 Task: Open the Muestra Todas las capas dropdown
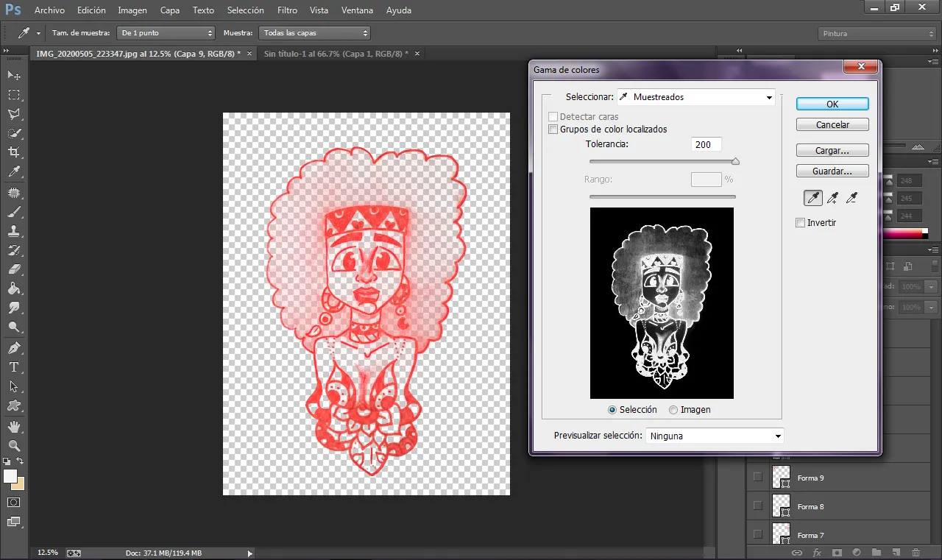(314, 33)
